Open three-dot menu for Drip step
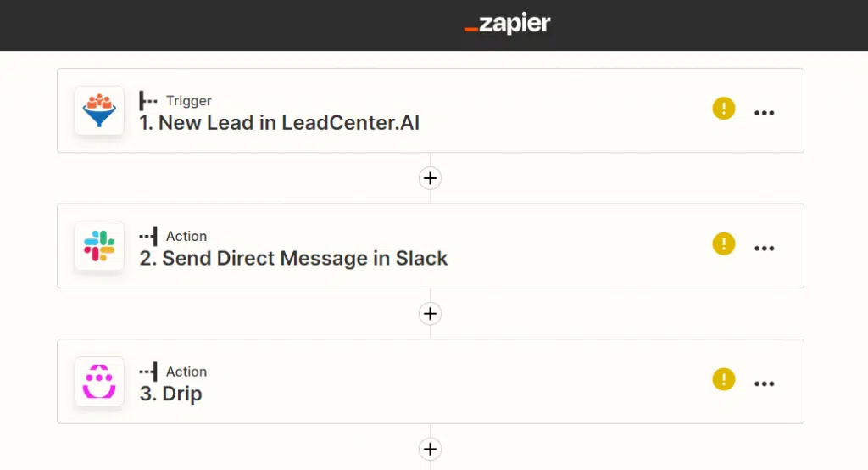Image resolution: width=868 pixels, height=470 pixels. click(764, 383)
